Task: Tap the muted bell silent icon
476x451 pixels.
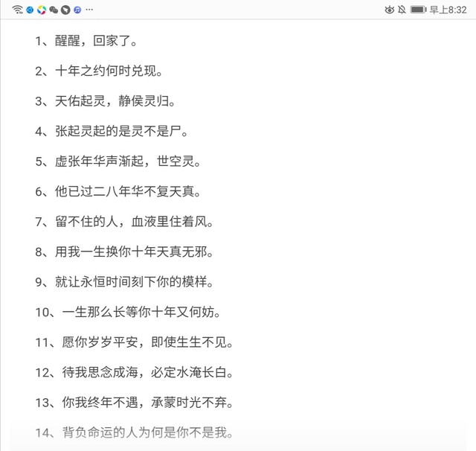Action: pos(402,9)
